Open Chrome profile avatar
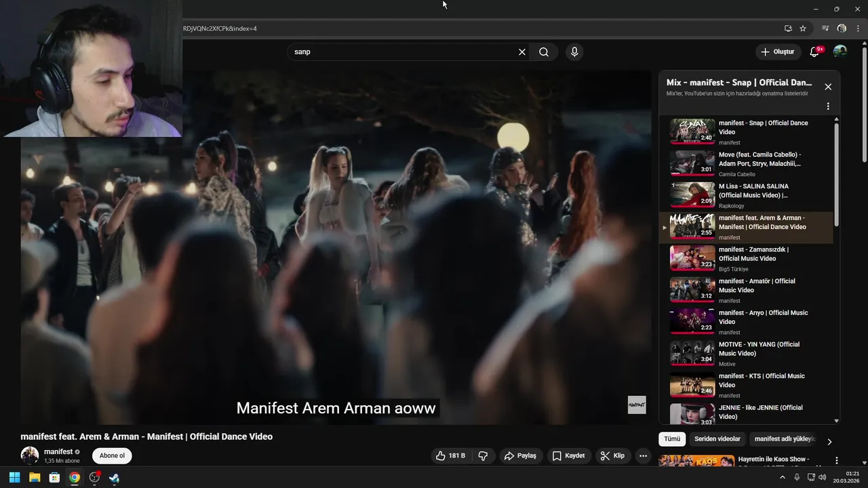868x488 pixels. (842, 28)
